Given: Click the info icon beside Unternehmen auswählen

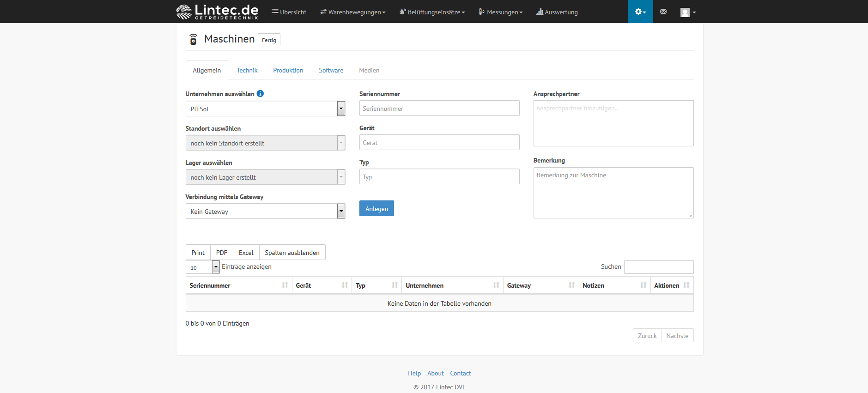Looking at the screenshot, I should coord(260,94).
